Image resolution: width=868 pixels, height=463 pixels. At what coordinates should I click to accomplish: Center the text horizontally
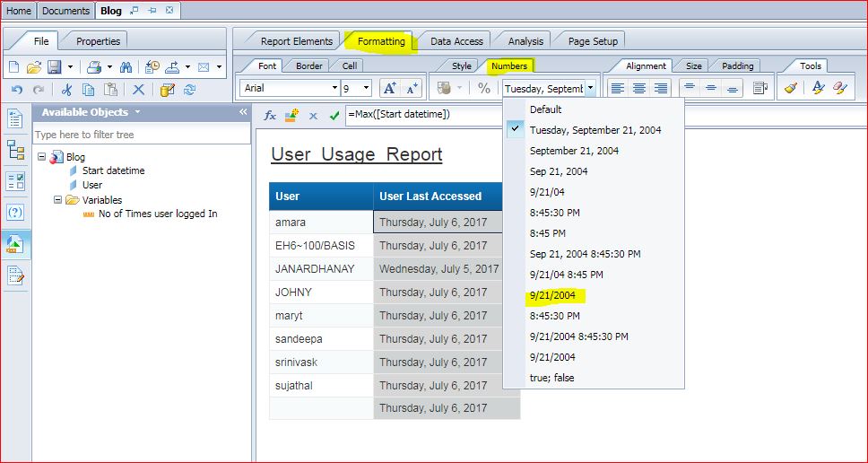click(x=638, y=88)
